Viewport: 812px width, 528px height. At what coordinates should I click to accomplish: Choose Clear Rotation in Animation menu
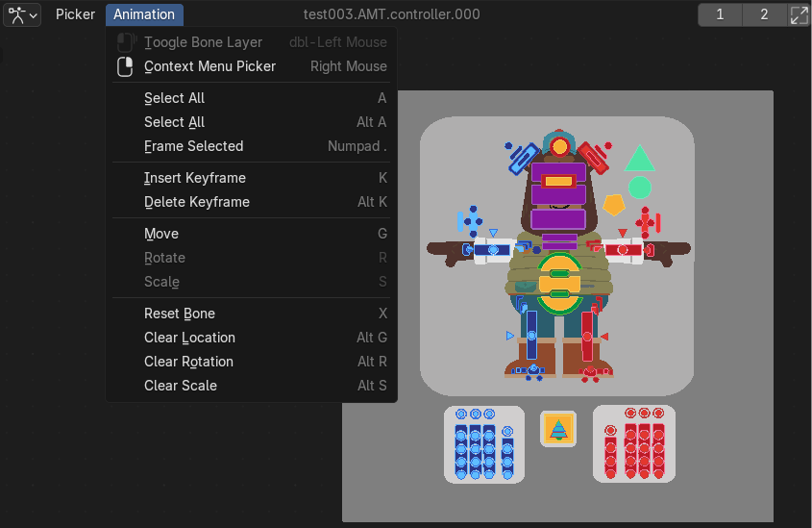[x=188, y=362]
